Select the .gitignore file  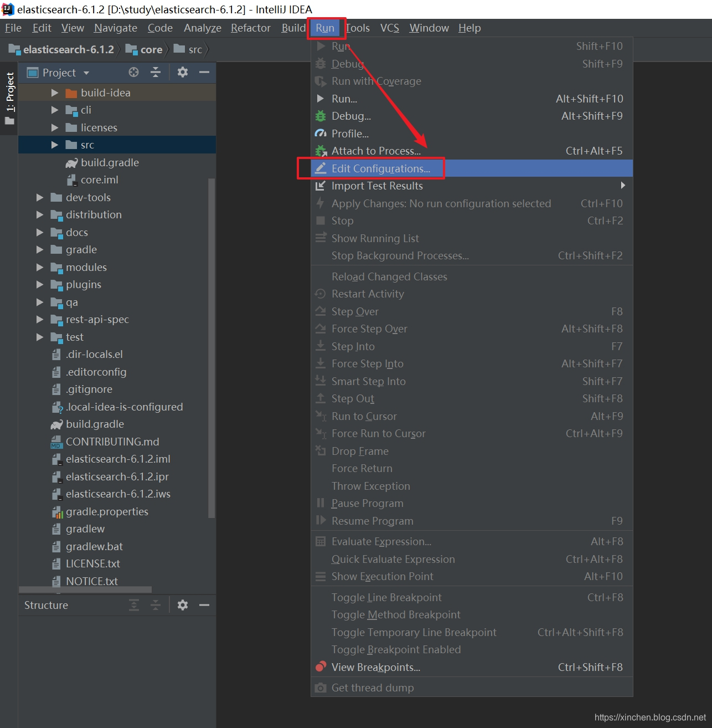pyautogui.click(x=89, y=389)
